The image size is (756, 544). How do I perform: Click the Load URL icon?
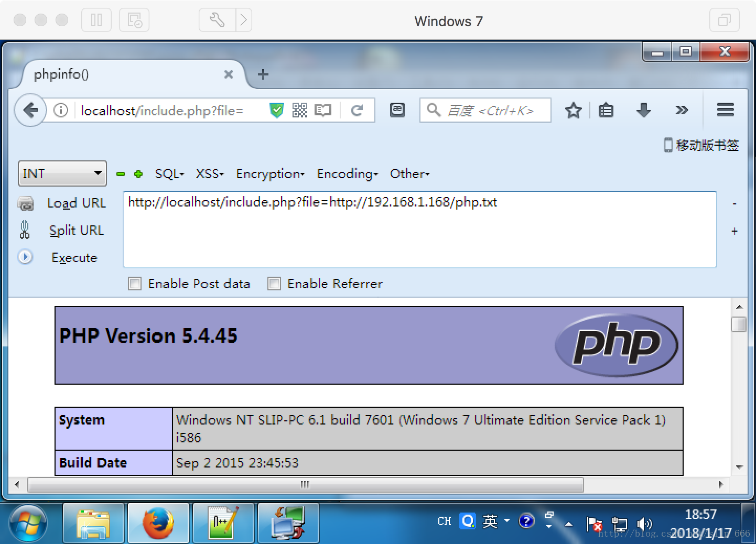pyautogui.click(x=25, y=203)
